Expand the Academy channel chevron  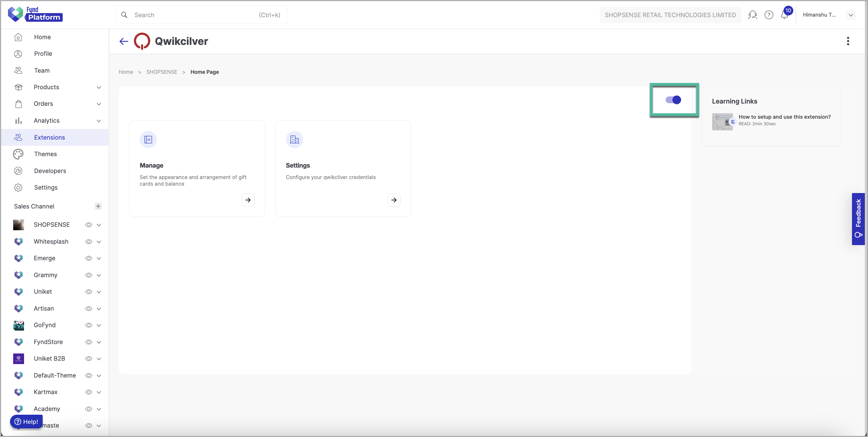point(99,409)
